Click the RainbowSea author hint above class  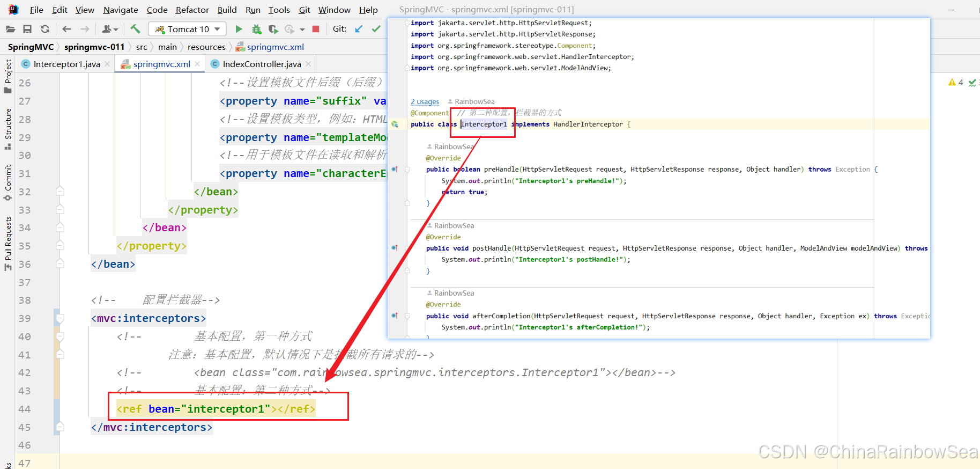pyautogui.click(x=471, y=101)
